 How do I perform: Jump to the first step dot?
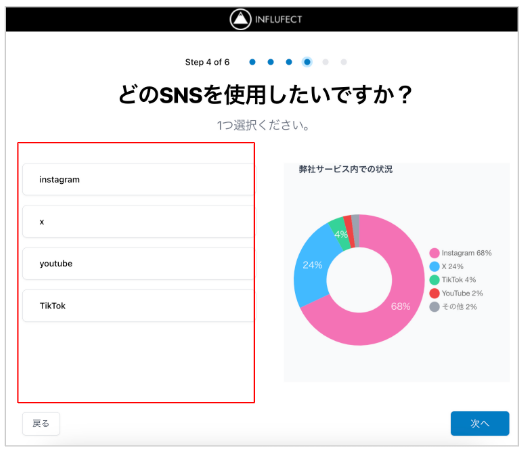click(252, 62)
